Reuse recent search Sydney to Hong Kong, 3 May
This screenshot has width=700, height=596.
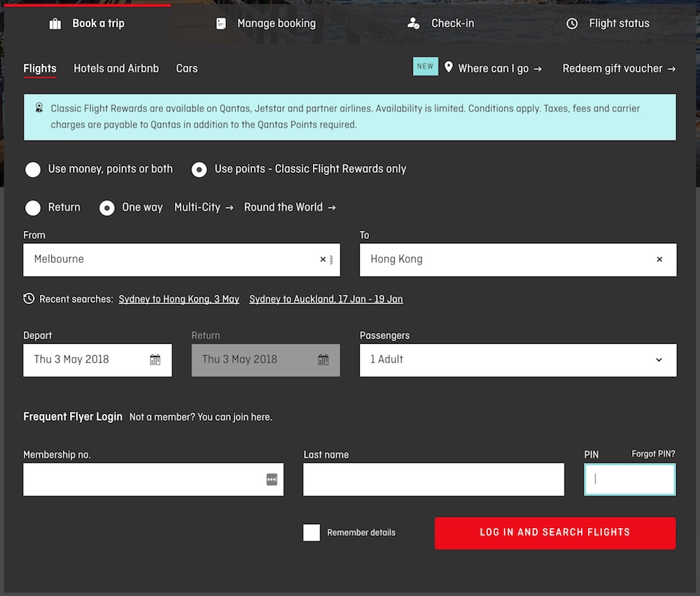point(179,299)
